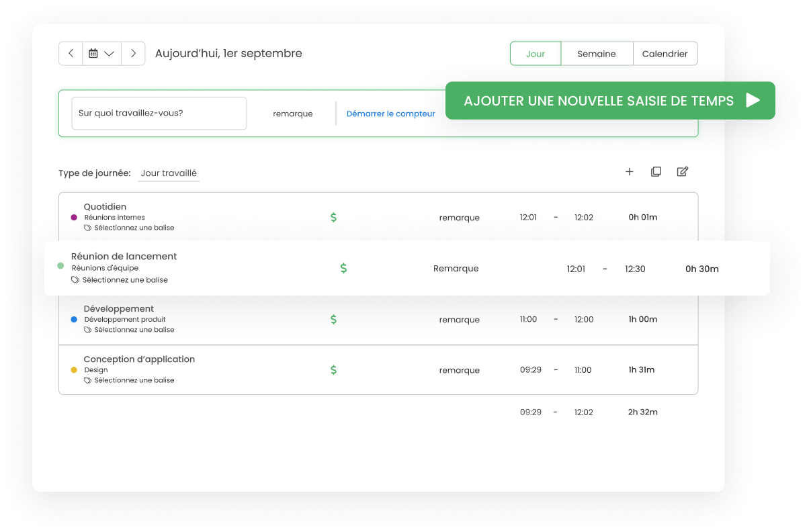Select a tag for the Quotidien entry

129,228
